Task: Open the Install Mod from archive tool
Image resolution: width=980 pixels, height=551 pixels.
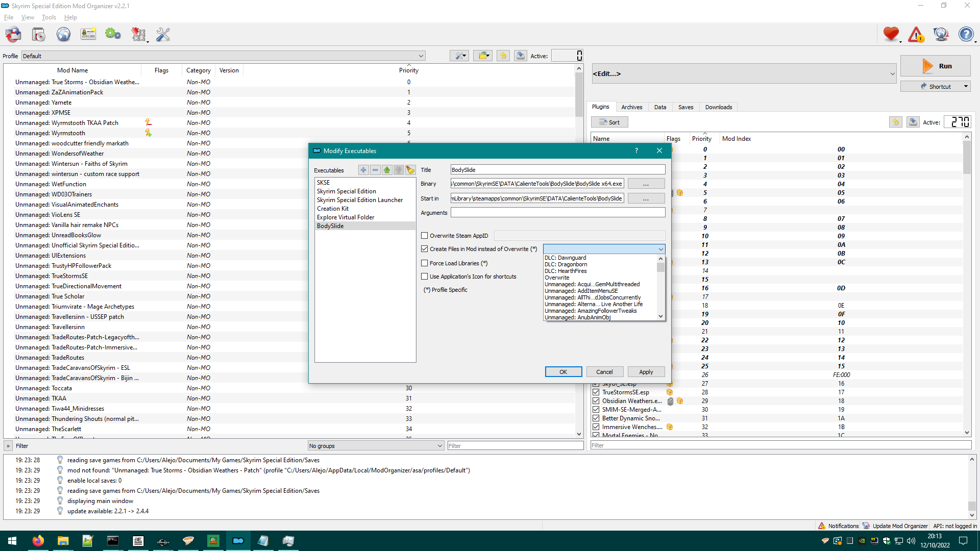Action: (39, 35)
